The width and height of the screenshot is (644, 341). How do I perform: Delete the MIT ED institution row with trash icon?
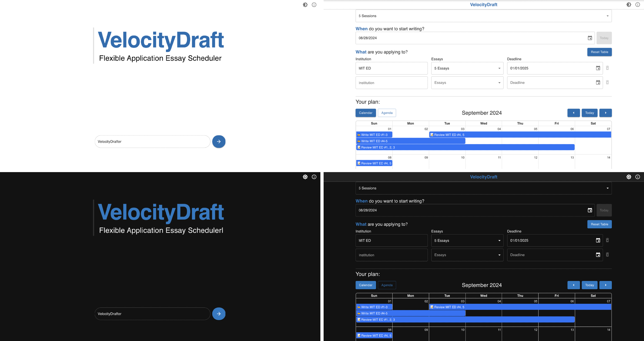coord(607,68)
